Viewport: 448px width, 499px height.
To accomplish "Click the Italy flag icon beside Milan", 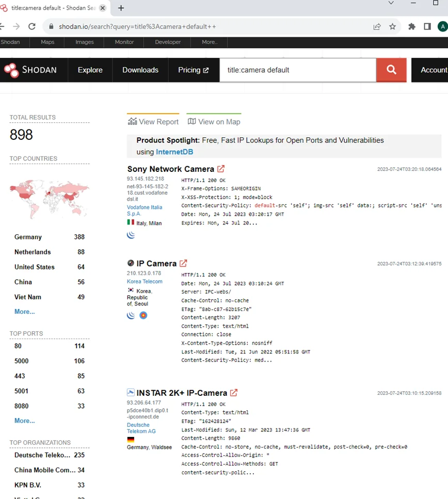I will 131,222.
